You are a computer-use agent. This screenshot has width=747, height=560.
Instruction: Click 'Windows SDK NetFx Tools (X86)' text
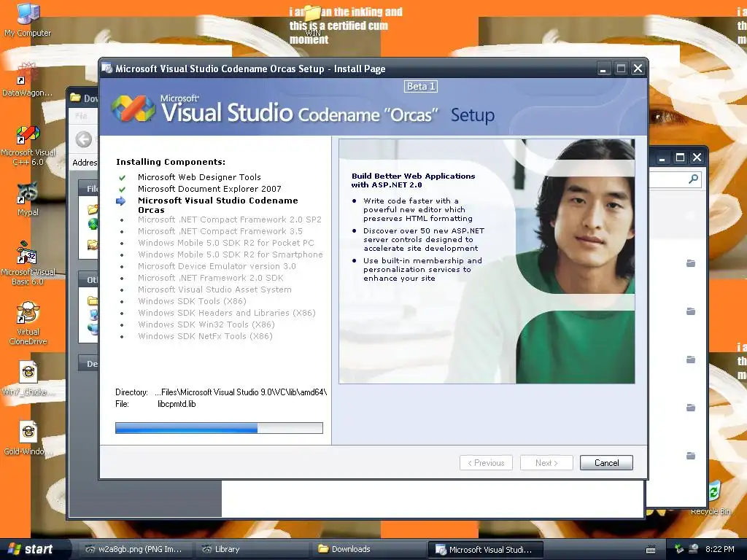click(x=205, y=336)
